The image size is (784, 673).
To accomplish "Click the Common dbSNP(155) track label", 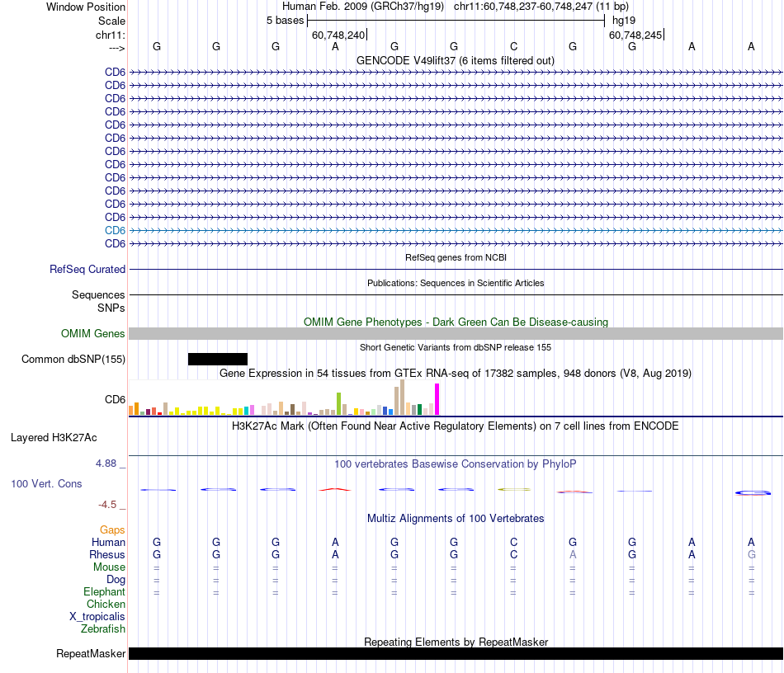I will pos(73,360).
